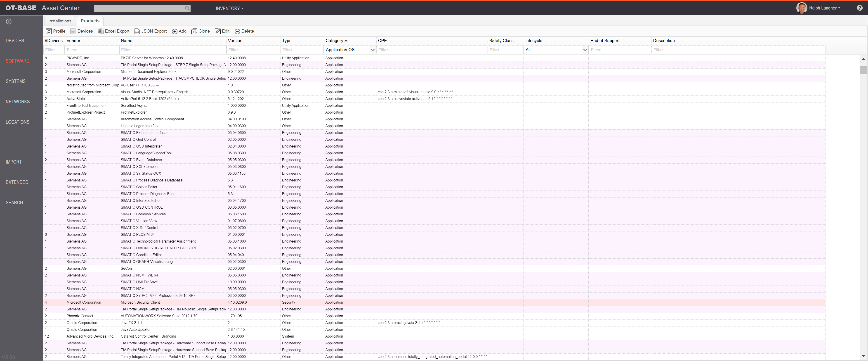
Task: Open the help question mark icon
Action: 860,8
